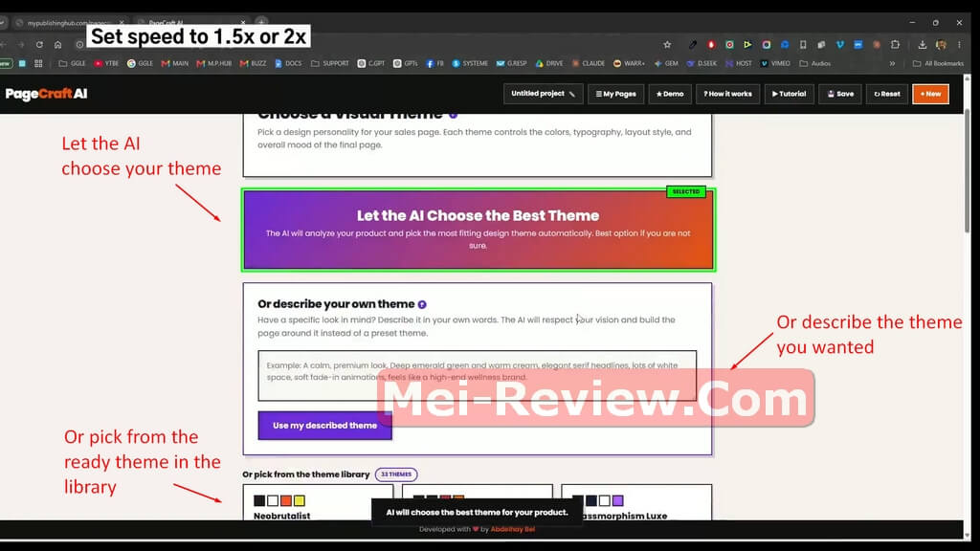Viewport: 980px width, 551px height.
Task: Open the WARR+ bookmark
Action: [x=630, y=63]
